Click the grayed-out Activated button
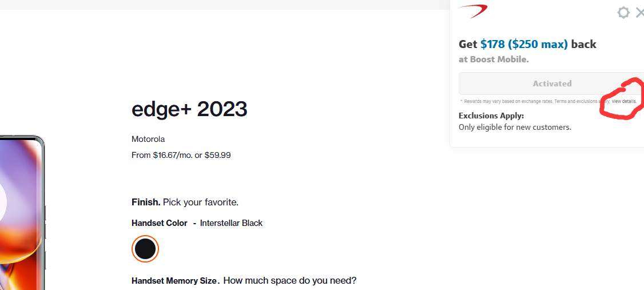The width and height of the screenshot is (644, 290). coord(551,84)
